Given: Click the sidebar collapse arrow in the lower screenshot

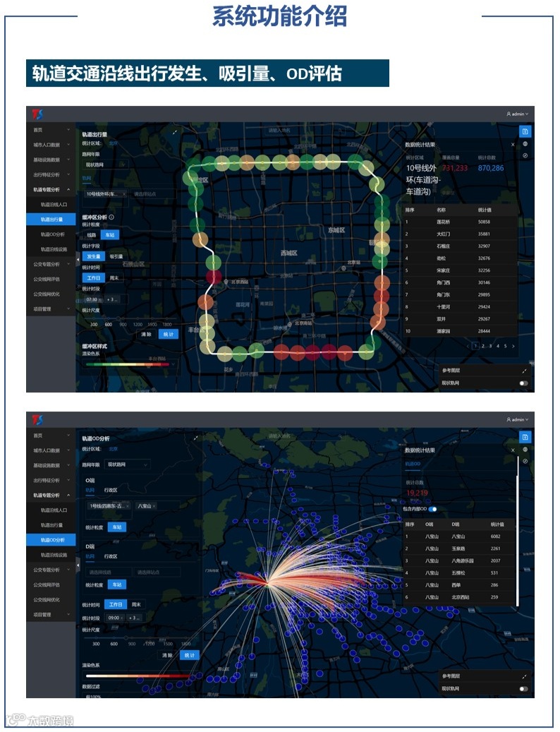Looking at the screenshot, I should pyautogui.click(x=78, y=565).
